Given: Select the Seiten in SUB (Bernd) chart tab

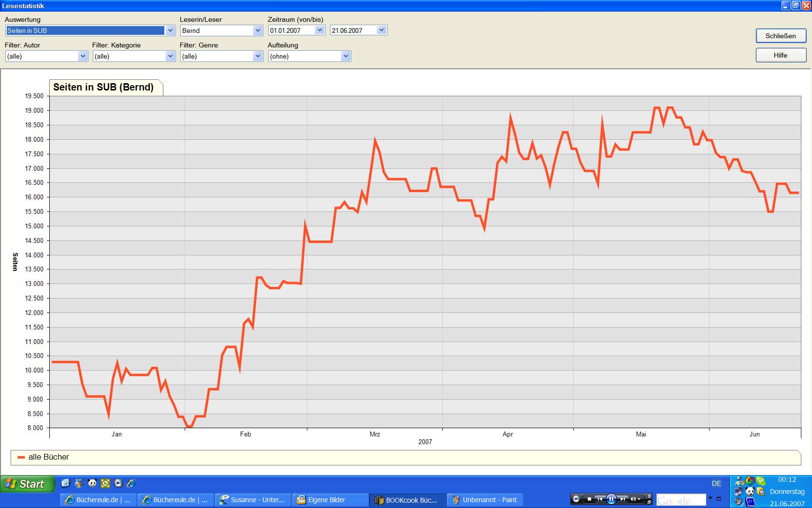Looking at the screenshot, I should 103,87.
